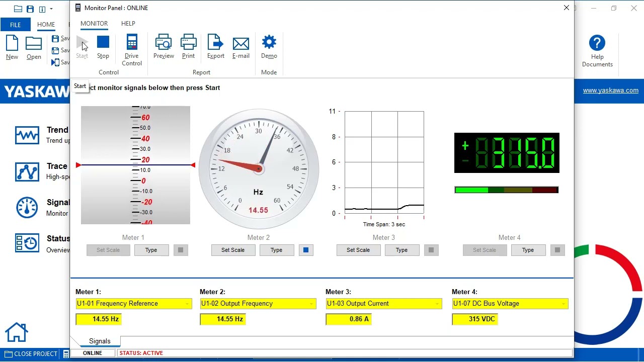Click Meter 1 Type button
This screenshot has height=362, width=644.
tap(151, 250)
